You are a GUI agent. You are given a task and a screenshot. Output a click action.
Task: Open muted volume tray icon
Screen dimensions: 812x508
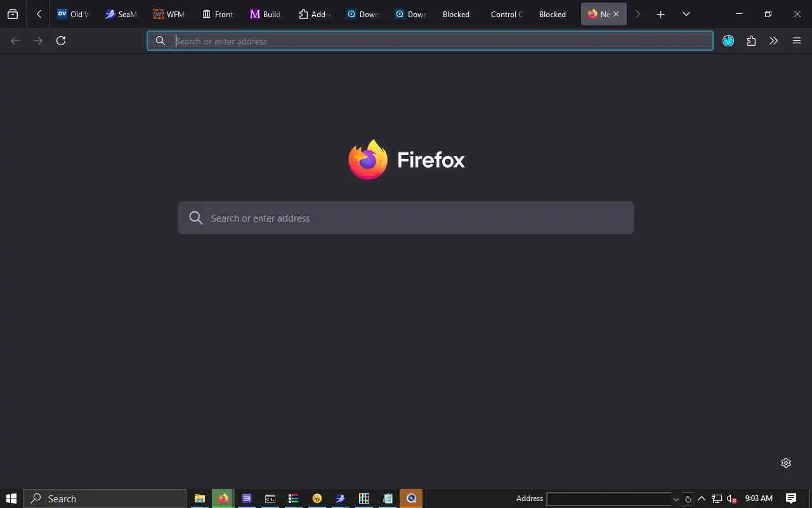pos(731,498)
